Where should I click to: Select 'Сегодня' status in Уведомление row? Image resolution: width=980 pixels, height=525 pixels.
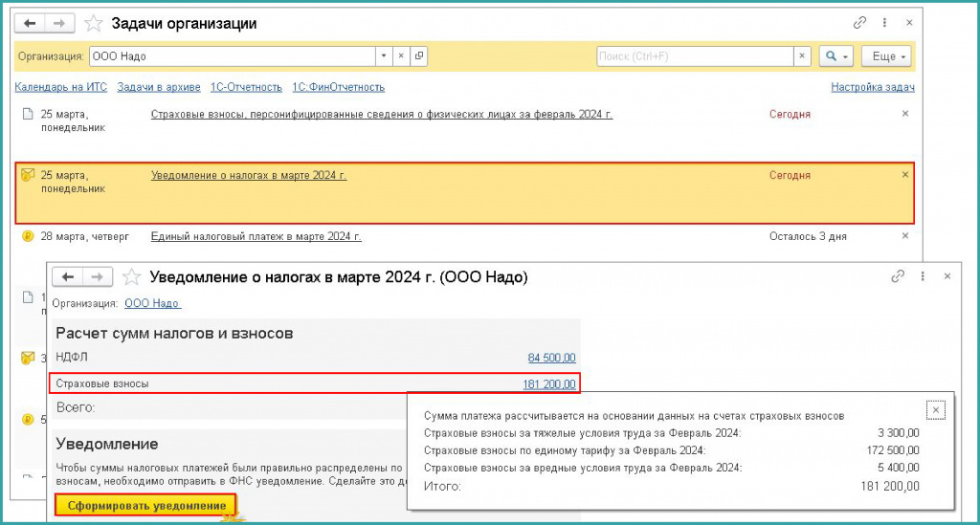(x=790, y=175)
